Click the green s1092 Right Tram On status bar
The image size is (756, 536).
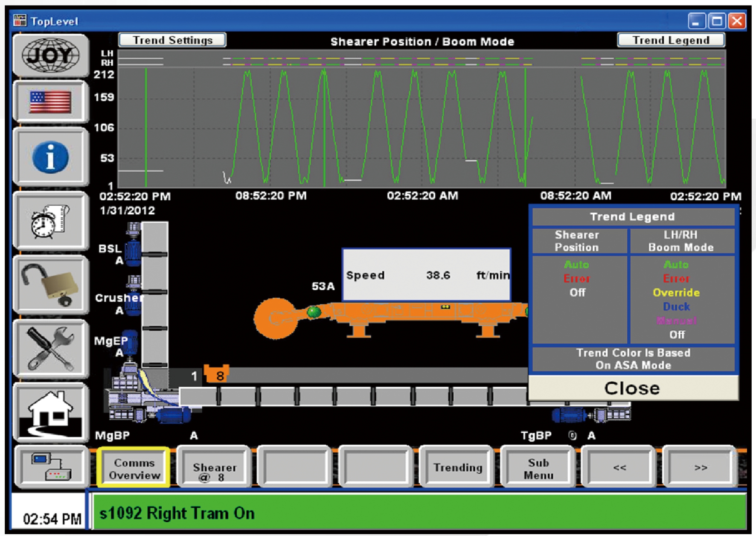tap(419, 513)
